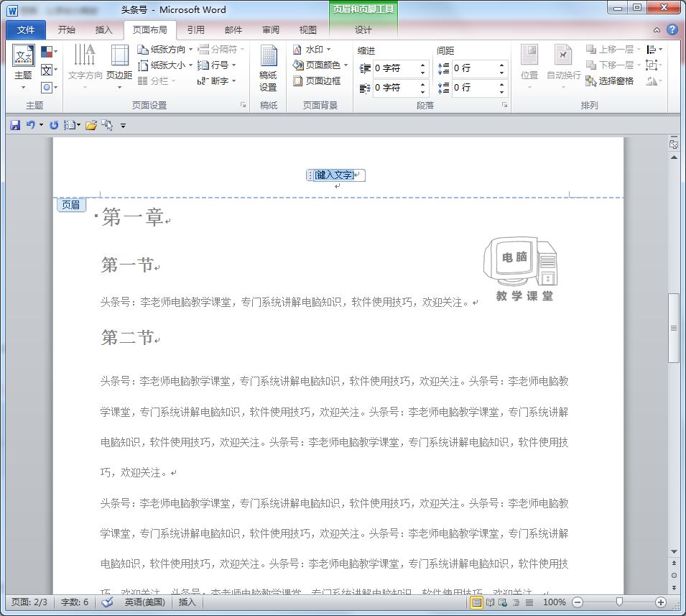Switch to the View (视图) tab
The image size is (686, 616).
pyautogui.click(x=308, y=29)
